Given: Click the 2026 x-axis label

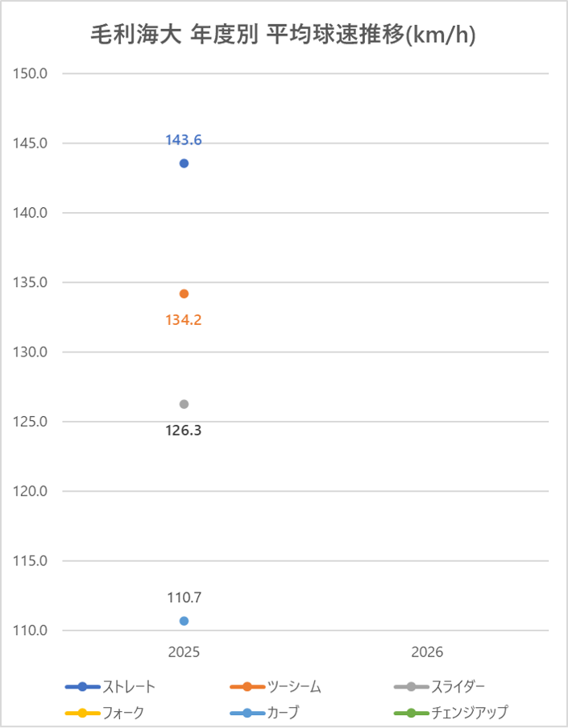Looking at the screenshot, I should point(427,652).
